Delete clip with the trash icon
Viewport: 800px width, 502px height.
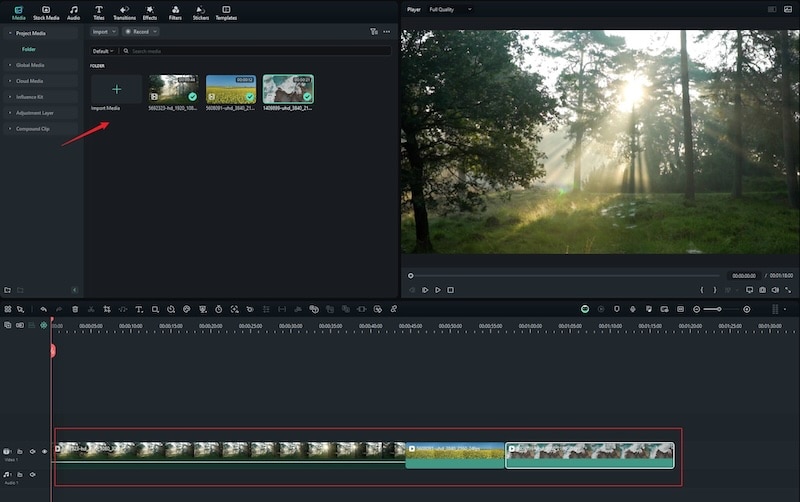(75, 309)
